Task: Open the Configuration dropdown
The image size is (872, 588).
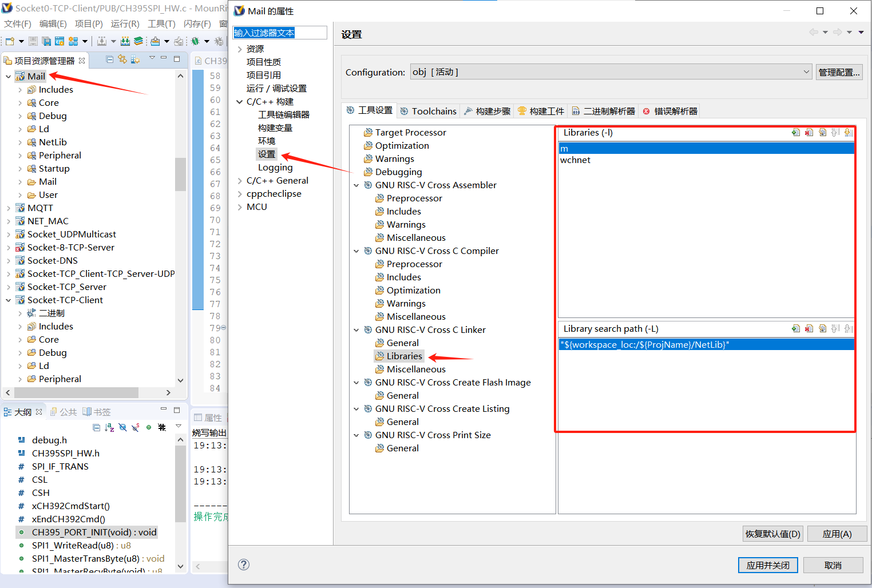Action: [611, 72]
